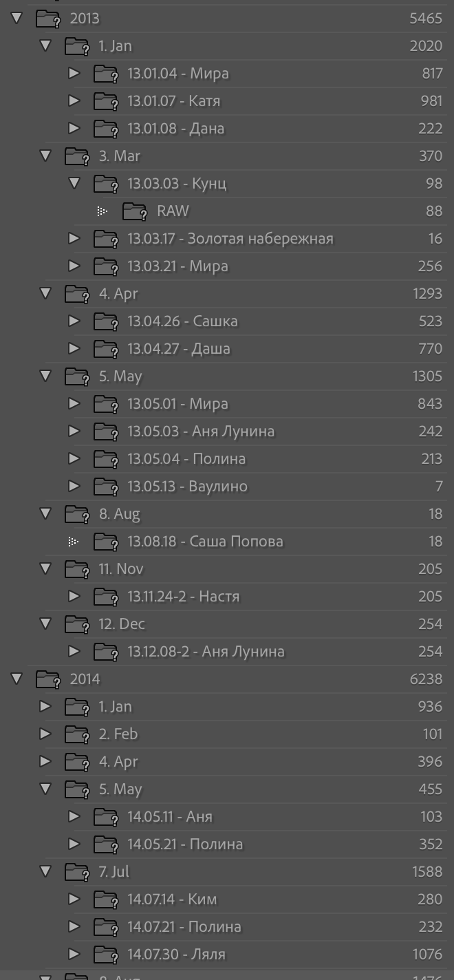Expand 1. Jan under 2014
Image resolution: width=454 pixels, height=980 pixels.
(45, 707)
